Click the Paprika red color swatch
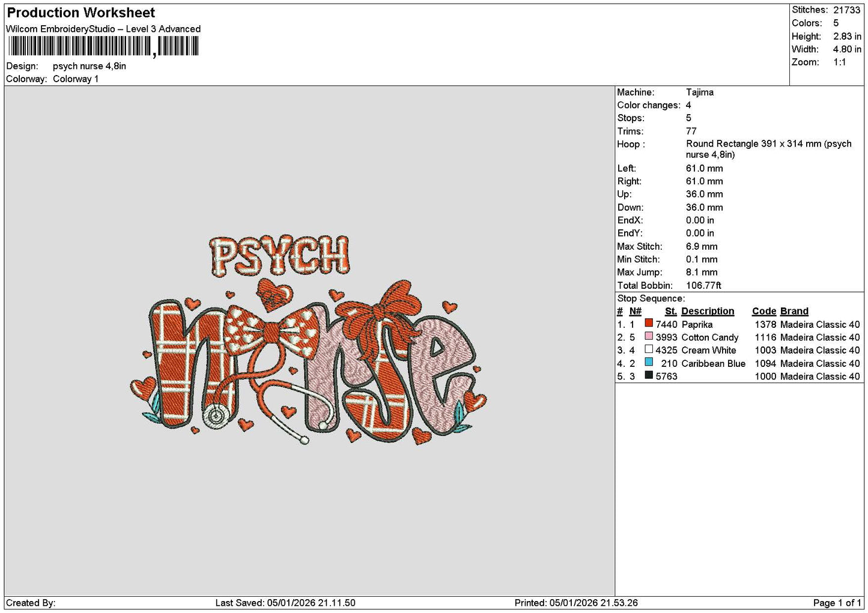Screen dimensions: 868x613 (649, 323)
